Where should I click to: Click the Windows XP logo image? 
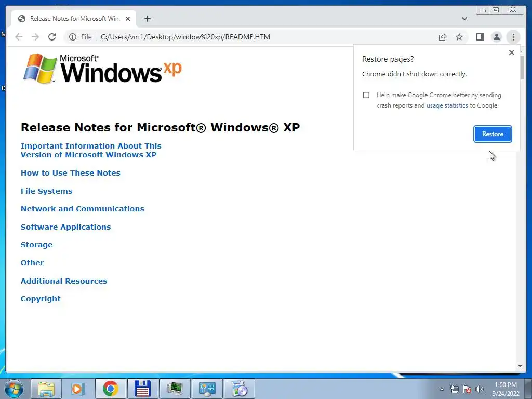tap(102, 68)
